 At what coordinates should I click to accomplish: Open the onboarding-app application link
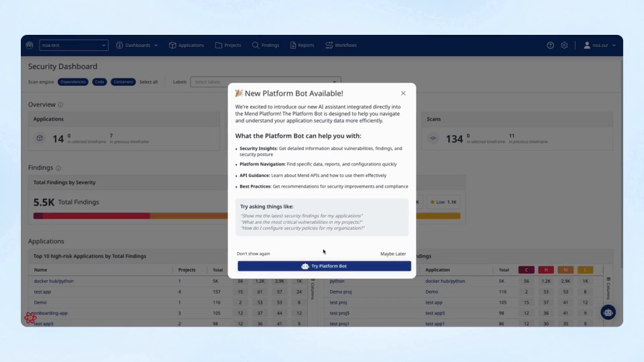pyautogui.click(x=51, y=313)
